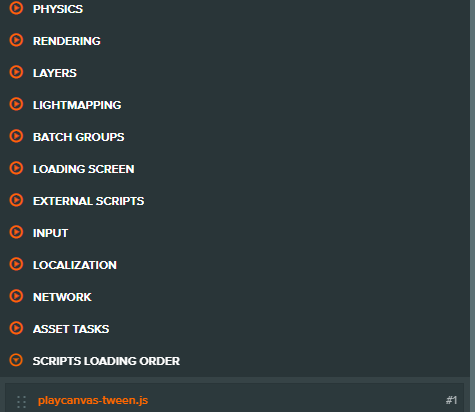Click the NETWORK header label
This screenshot has height=412, width=475.
(x=62, y=297)
